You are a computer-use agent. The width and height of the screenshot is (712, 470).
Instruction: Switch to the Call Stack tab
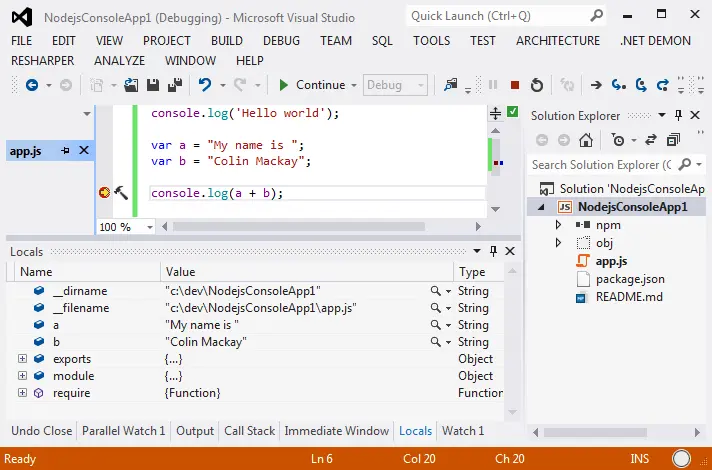tap(249, 430)
